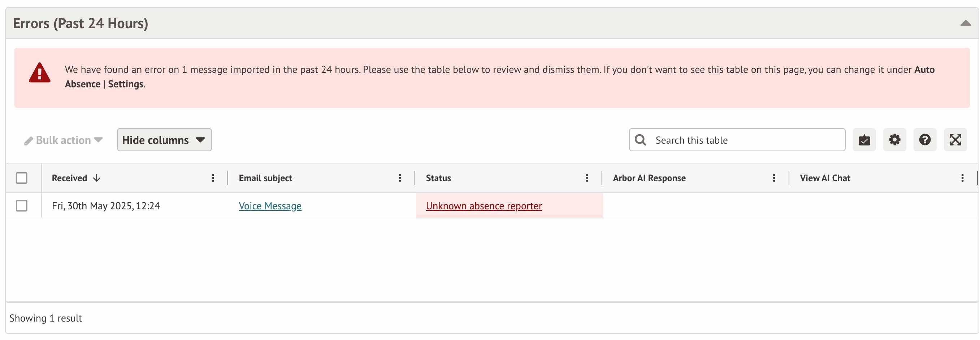
Task: Click the mark-all-checked icon beside search
Action: click(x=864, y=140)
